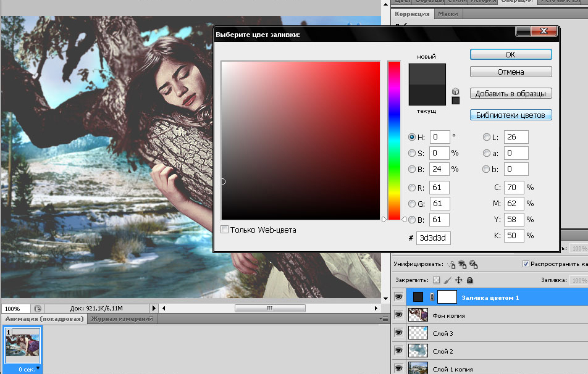
Task: Click the out-of-gamut cube warning icon
Action: pos(456,91)
